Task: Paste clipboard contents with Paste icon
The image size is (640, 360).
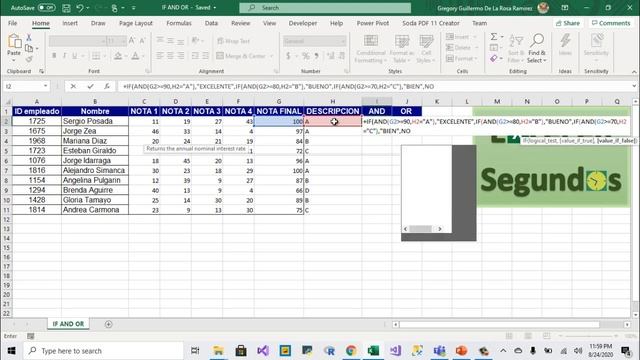Action: click(x=14, y=41)
